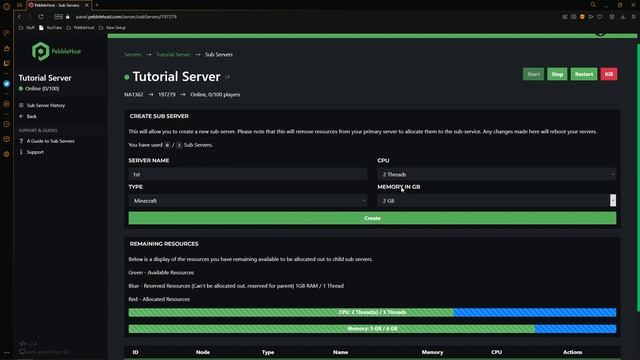The height and width of the screenshot is (360, 640).
Task: Click the Restart server button
Action: [584, 74]
